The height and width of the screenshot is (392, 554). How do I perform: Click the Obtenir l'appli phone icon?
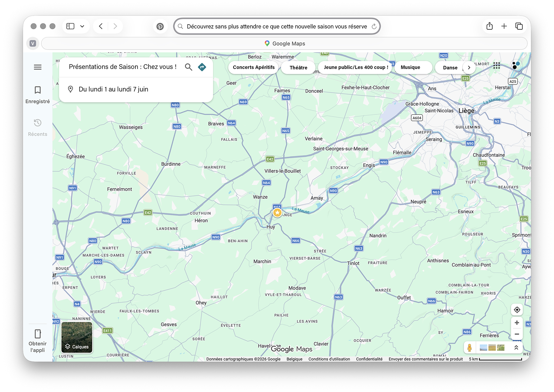38,334
